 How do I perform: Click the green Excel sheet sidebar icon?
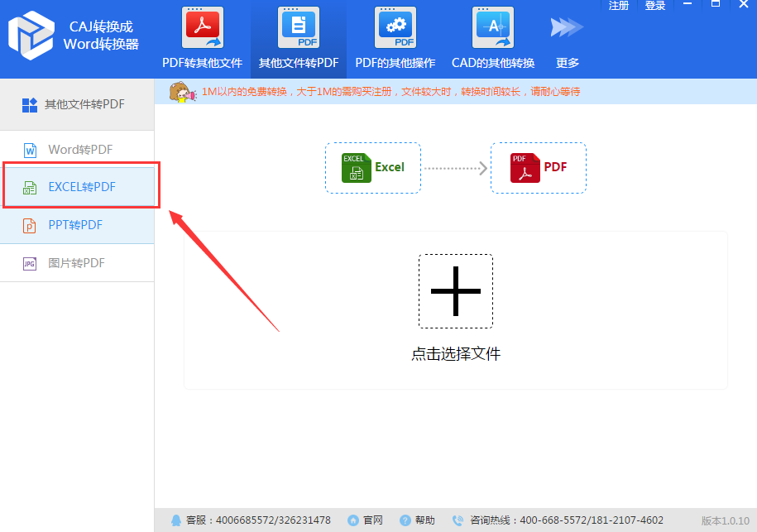(x=30, y=188)
